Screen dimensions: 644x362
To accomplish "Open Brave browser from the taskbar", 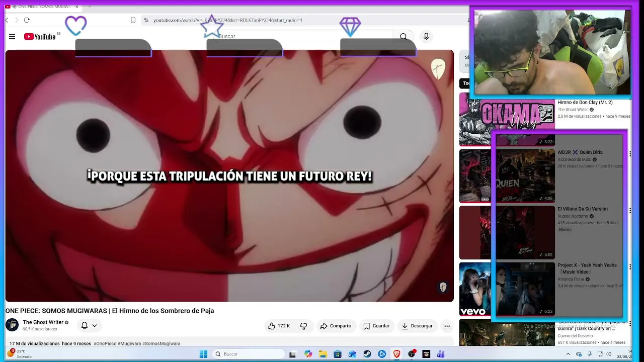I will [x=397, y=354].
